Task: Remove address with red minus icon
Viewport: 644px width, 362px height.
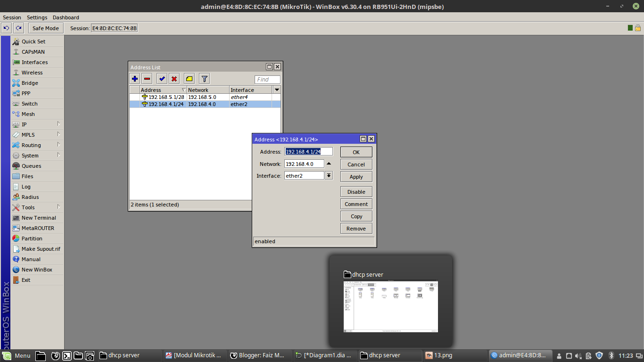Action: point(147,79)
